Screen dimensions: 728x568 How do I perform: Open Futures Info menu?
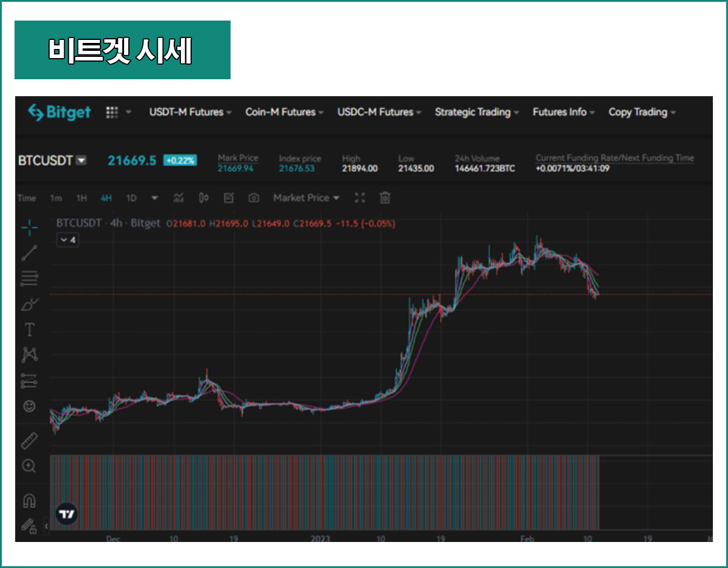click(x=563, y=112)
